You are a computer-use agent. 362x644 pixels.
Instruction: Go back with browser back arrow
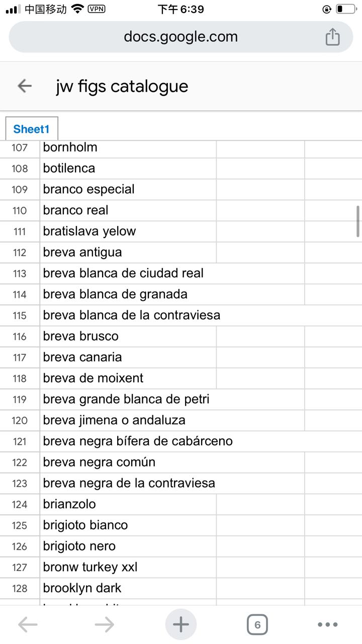pos(28,625)
